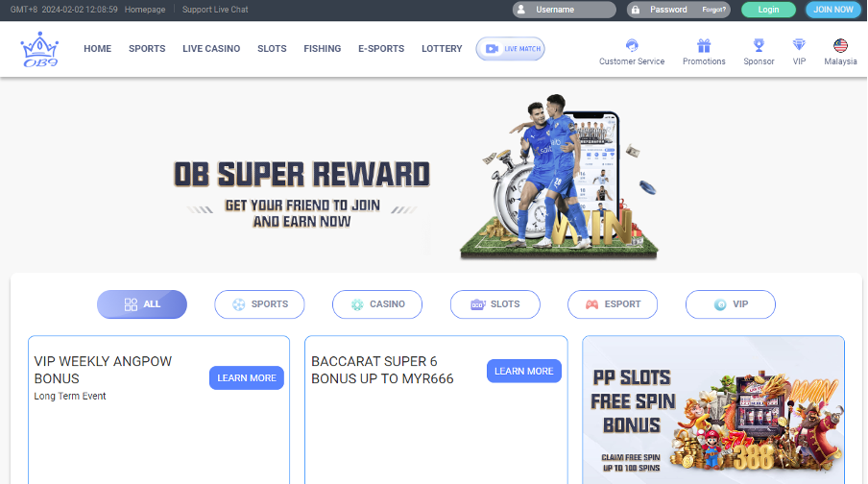
Task: Click the green Login button
Action: tap(768, 10)
